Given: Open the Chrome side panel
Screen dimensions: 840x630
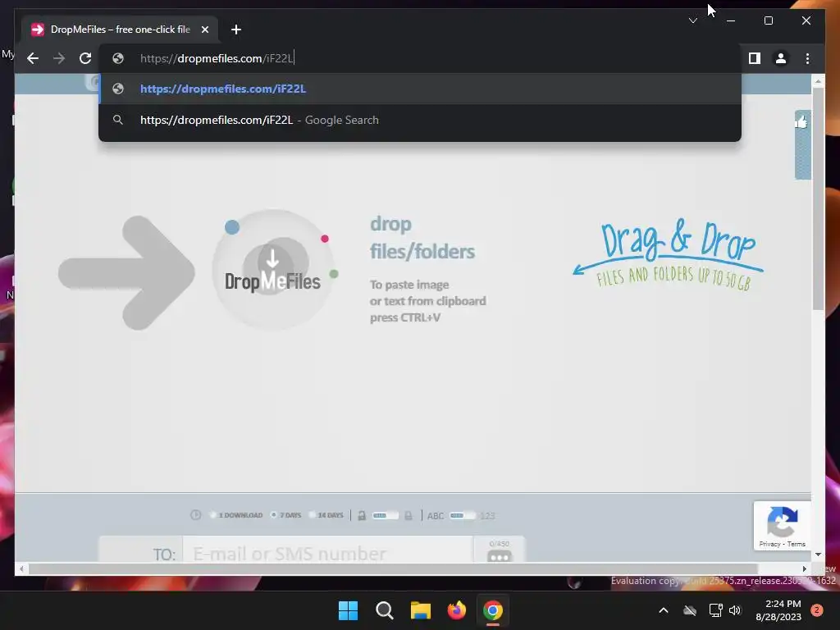Looking at the screenshot, I should [x=755, y=58].
